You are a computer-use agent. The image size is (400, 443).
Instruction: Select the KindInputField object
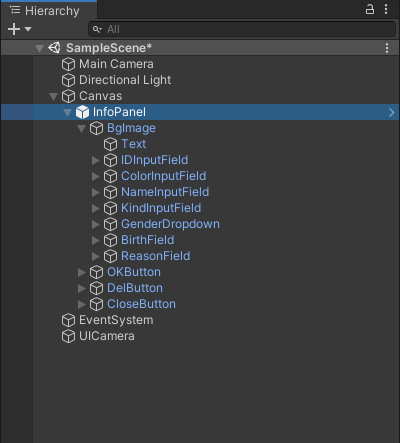(x=161, y=208)
